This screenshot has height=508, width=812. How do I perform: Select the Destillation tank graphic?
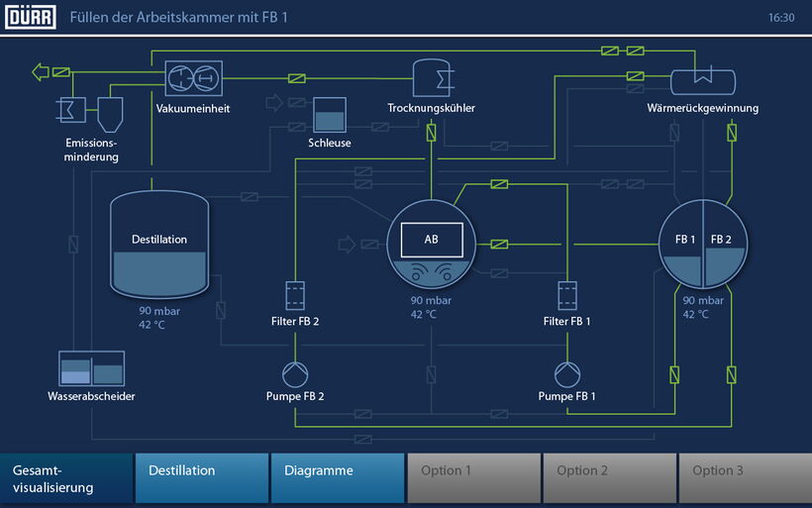coord(159,245)
